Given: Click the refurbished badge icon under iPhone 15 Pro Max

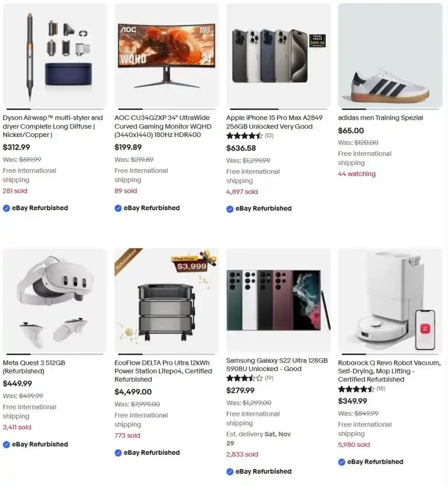Looking at the screenshot, I should (x=230, y=209).
